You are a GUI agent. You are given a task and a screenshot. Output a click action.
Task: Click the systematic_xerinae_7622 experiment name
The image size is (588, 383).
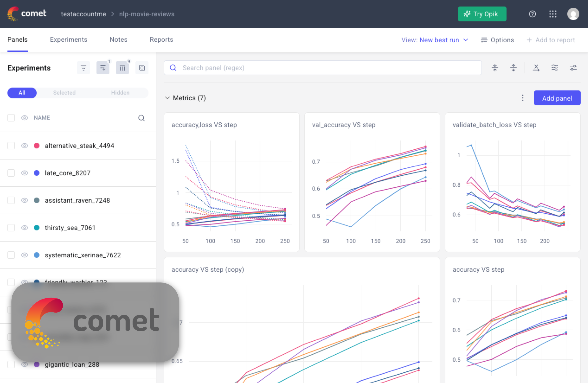coord(83,255)
